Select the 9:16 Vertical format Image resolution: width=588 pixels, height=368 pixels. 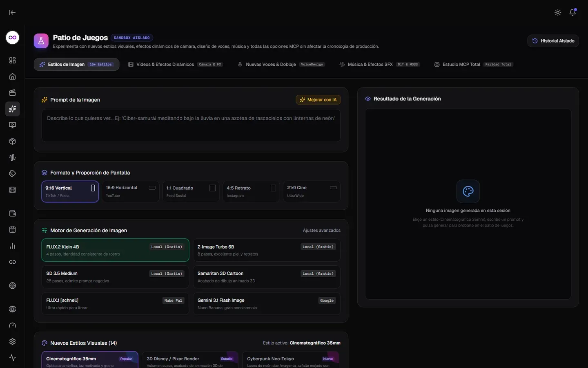70,191
